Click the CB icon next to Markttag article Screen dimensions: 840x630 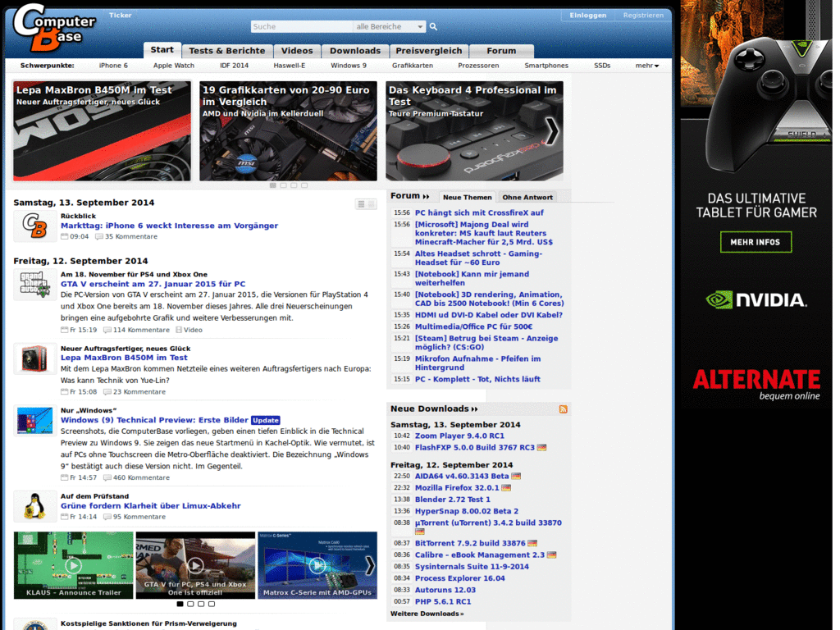point(34,226)
